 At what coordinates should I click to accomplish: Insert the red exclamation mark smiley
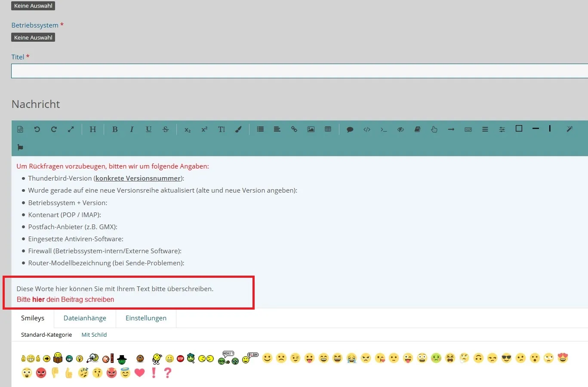[x=154, y=373]
